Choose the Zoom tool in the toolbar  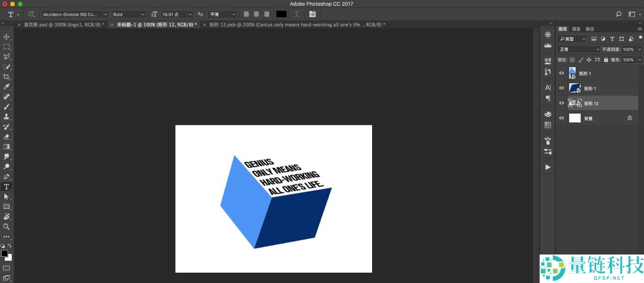click(x=7, y=226)
